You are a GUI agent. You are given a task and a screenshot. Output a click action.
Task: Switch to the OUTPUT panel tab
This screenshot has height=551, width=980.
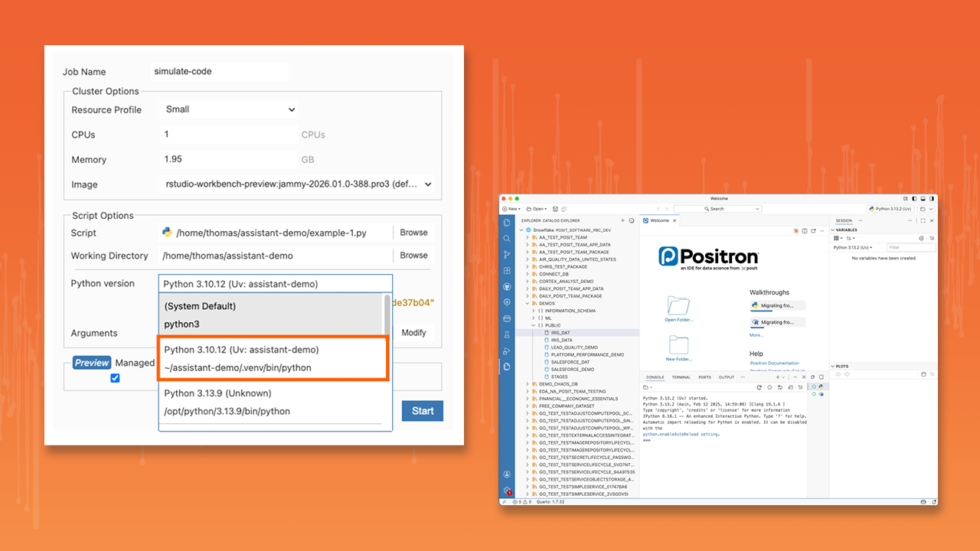726,377
